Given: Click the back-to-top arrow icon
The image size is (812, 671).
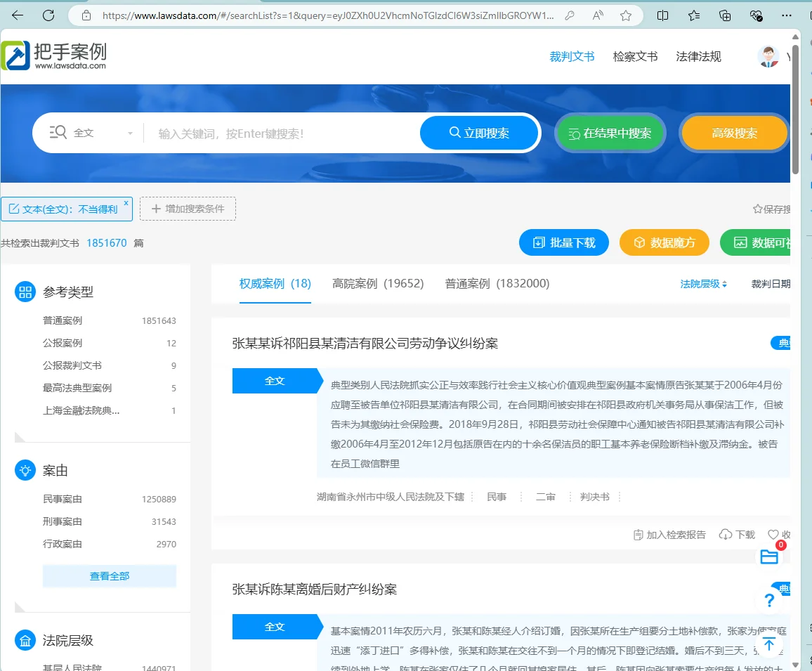Looking at the screenshot, I should click(769, 644).
